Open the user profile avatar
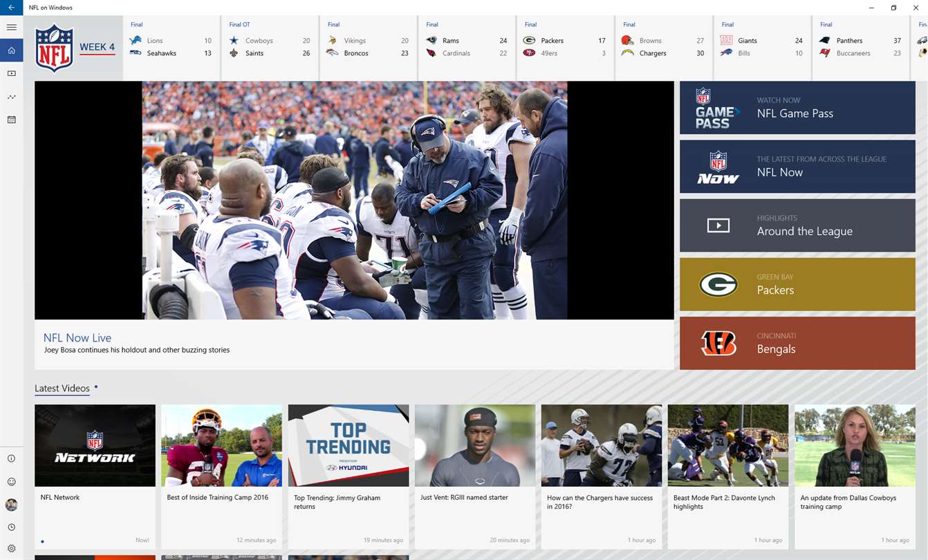 click(11, 505)
